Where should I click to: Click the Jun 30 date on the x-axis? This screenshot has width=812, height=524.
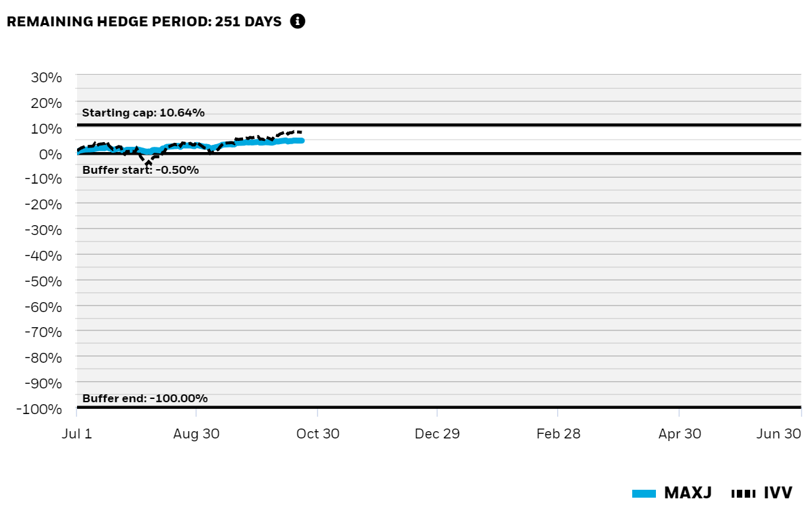[779, 434]
